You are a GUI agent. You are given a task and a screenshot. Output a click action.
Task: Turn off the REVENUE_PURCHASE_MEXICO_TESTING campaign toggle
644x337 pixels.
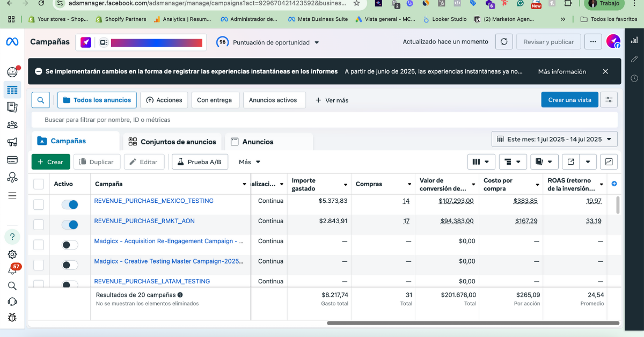(x=70, y=204)
